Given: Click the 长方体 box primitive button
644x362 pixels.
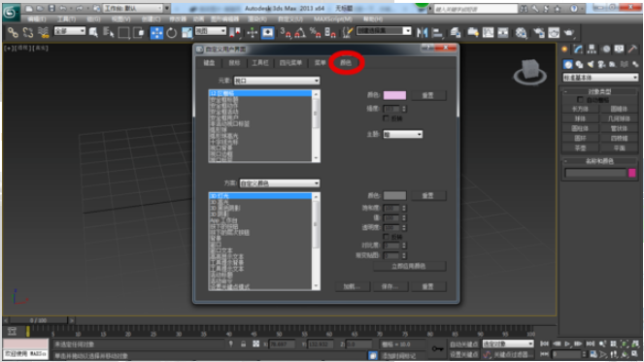Looking at the screenshot, I should 580,109.
